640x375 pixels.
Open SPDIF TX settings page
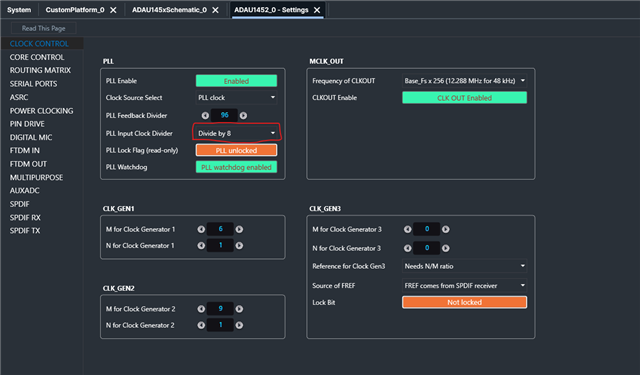[25, 231]
